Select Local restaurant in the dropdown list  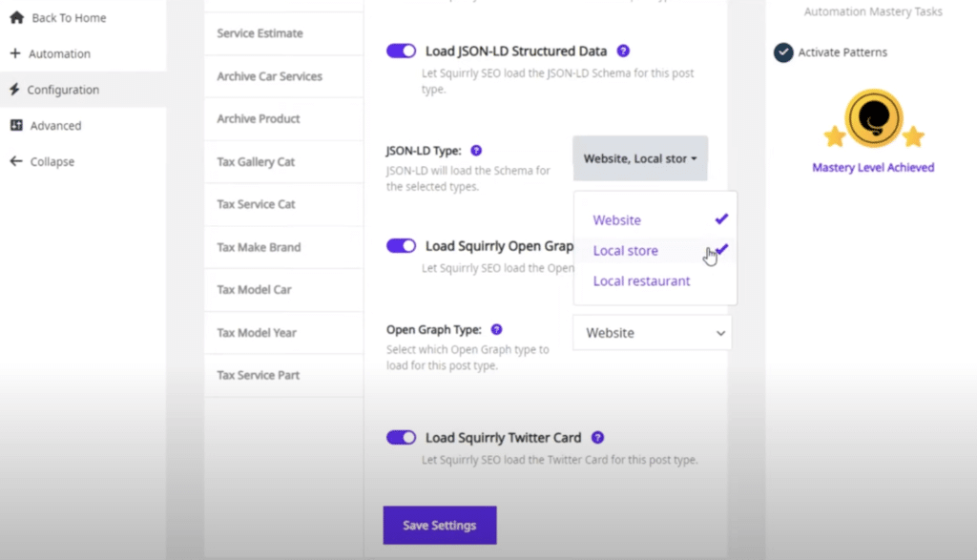pos(641,281)
